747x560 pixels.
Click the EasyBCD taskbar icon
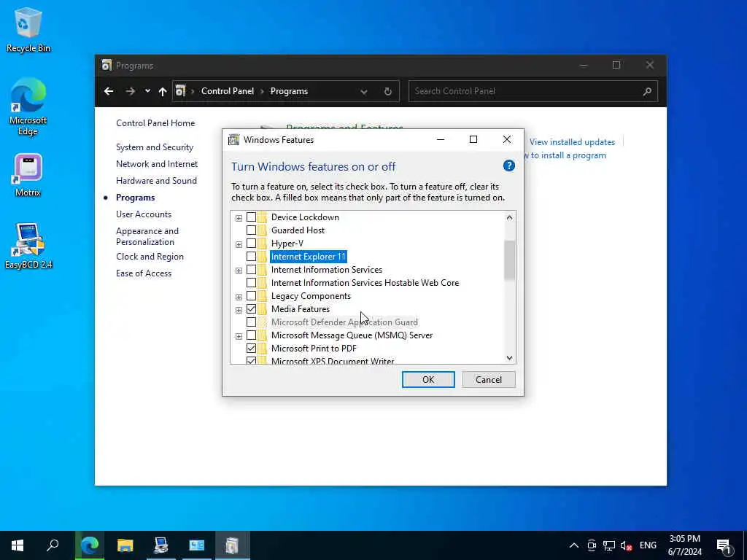click(161, 545)
